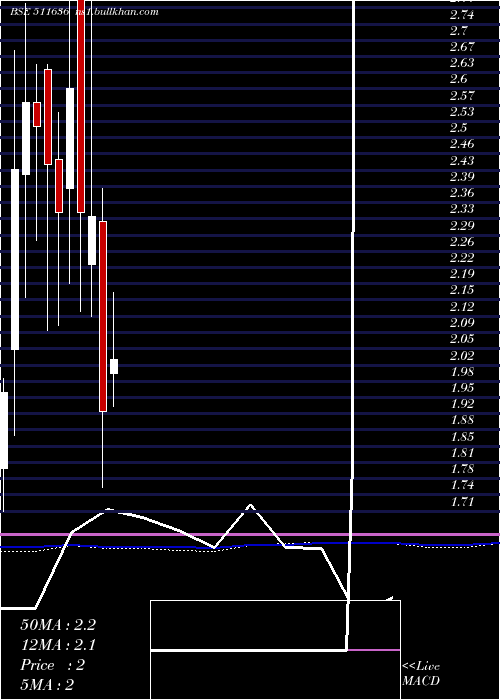This screenshot has height=700, width=500.
Task: Click the 2.19 price level label
Action: click(x=462, y=274)
